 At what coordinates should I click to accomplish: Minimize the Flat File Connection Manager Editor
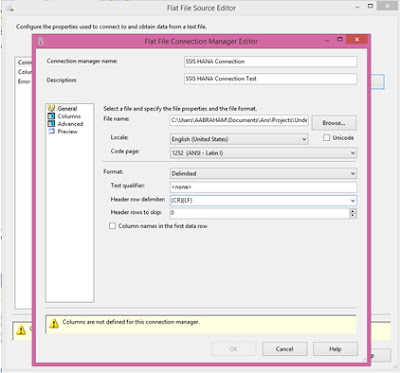328,40
